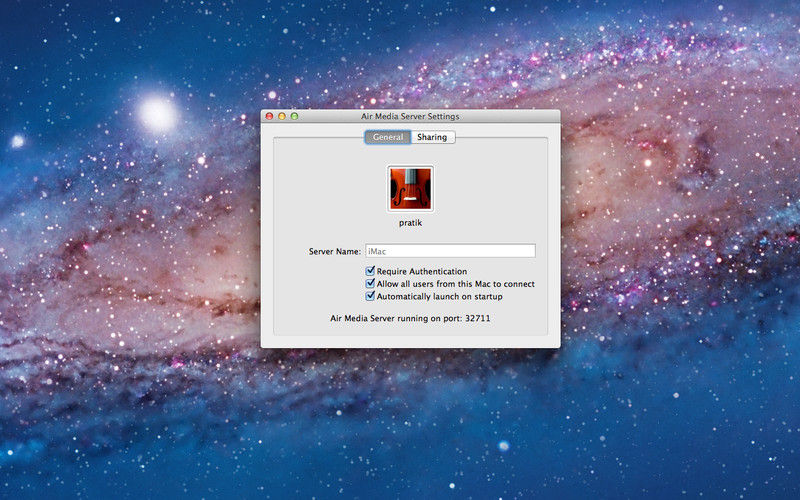
Task: Click the Allow all users label text
Action: tap(455, 284)
